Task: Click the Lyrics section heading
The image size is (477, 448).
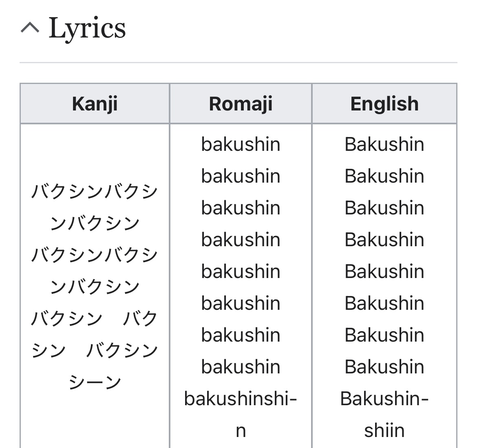Action: click(x=87, y=28)
